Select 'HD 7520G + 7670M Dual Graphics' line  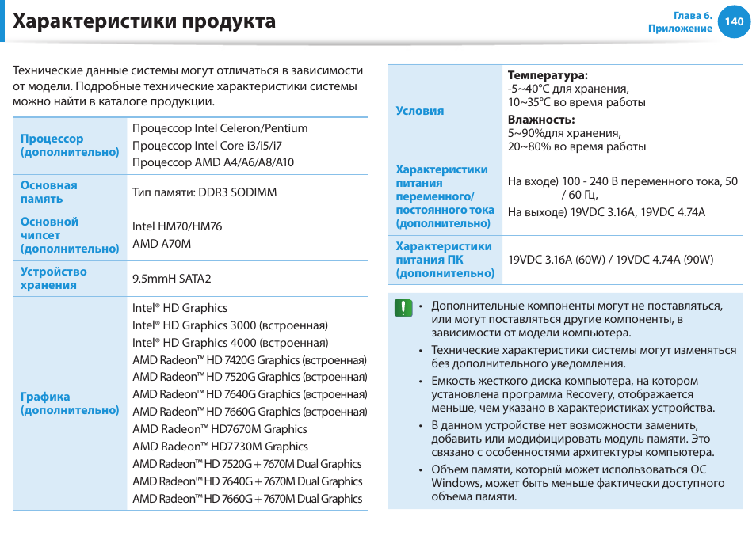click(247, 464)
